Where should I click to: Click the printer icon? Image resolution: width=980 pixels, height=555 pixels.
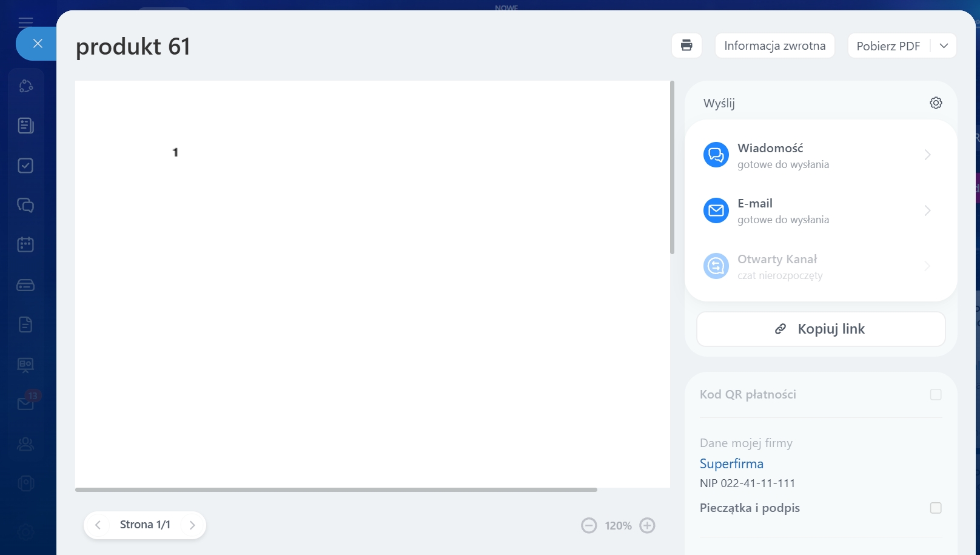pos(686,45)
